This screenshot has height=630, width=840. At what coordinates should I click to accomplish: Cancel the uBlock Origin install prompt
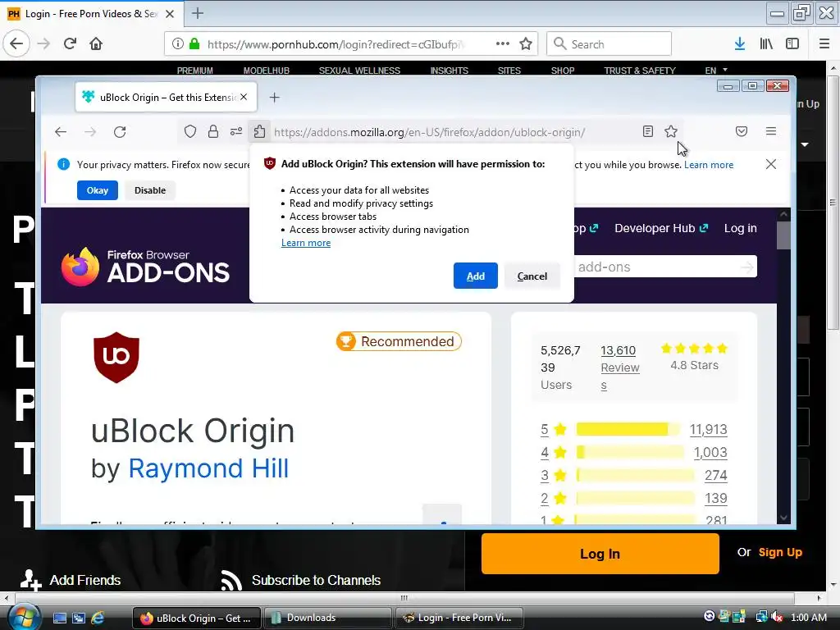(x=532, y=276)
